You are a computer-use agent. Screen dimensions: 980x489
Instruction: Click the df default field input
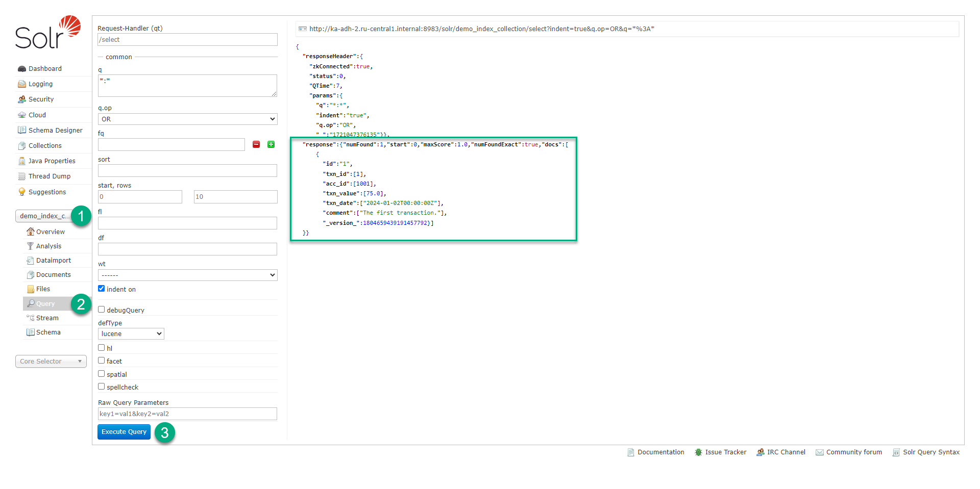pyautogui.click(x=187, y=249)
